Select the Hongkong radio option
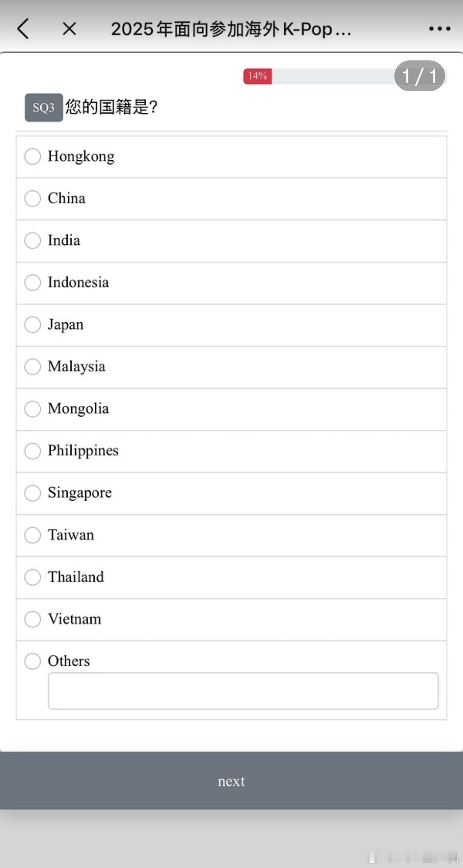Screen dimensions: 463x868 click(x=33, y=156)
